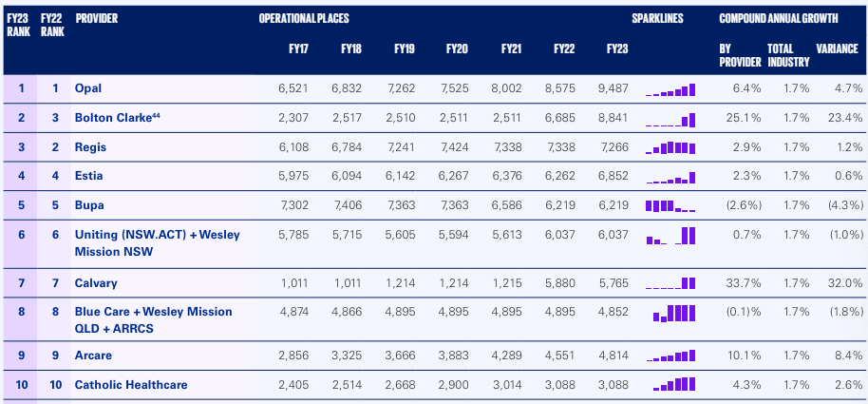Click the Arcare sparkline chart
This screenshot has width=868, height=404.
[x=670, y=356]
